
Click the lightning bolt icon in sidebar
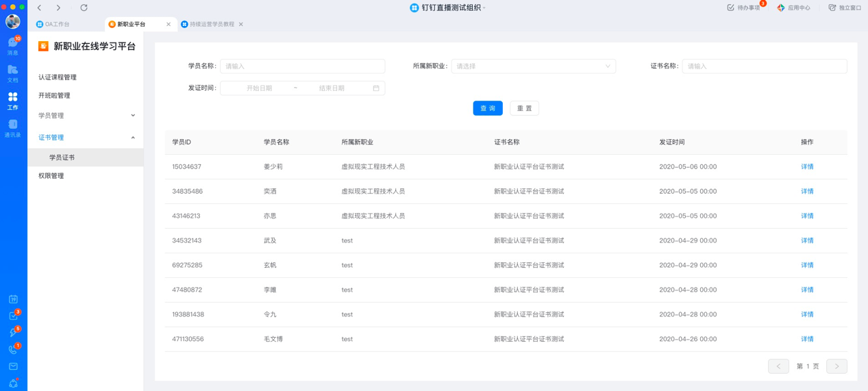click(13, 333)
